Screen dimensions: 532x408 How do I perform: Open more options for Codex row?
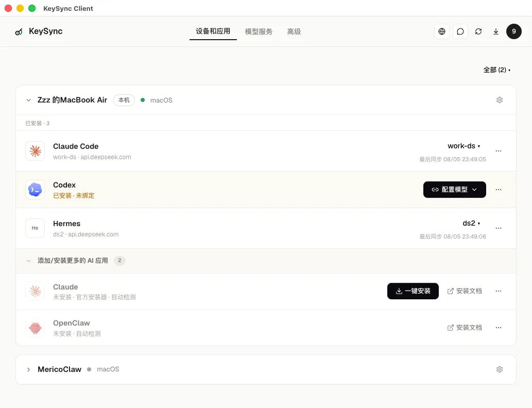[499, 190]
